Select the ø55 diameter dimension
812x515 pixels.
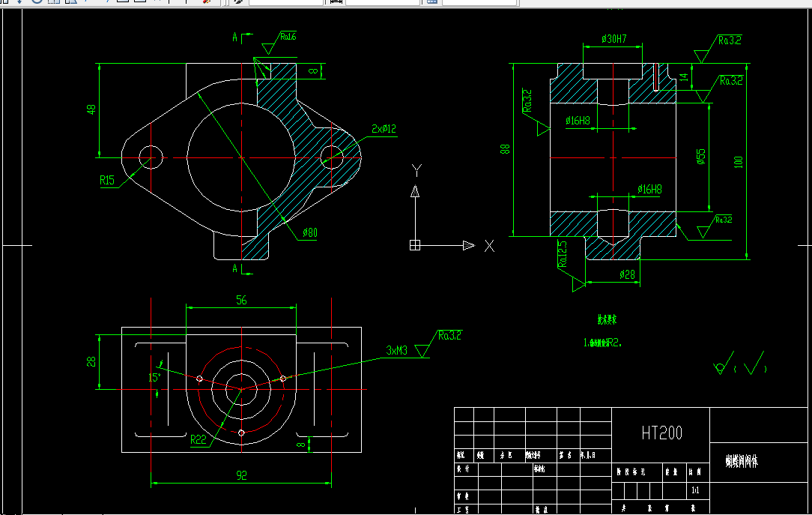(x=700, y=157)
